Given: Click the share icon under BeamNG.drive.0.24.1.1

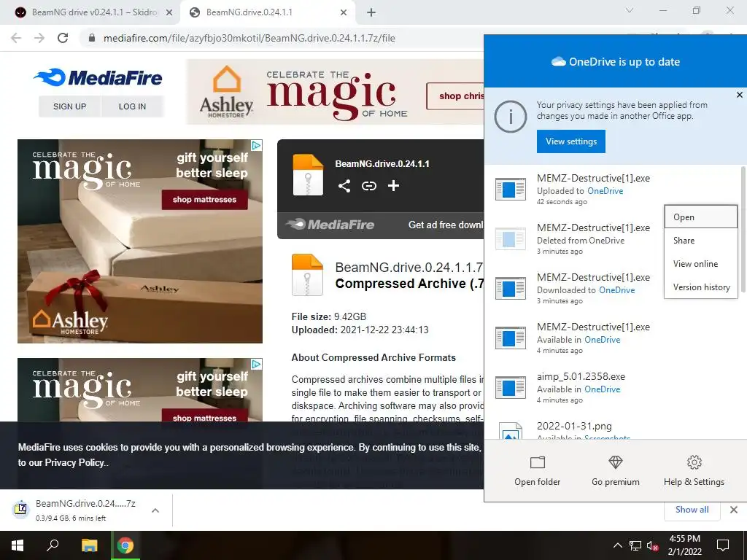Looking at the screenshot, I should coord(344,186).
